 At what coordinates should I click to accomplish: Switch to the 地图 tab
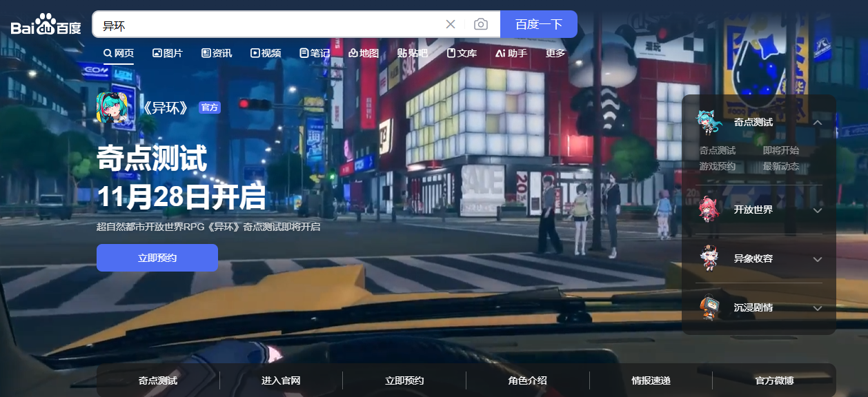click(x=364, y=53)
